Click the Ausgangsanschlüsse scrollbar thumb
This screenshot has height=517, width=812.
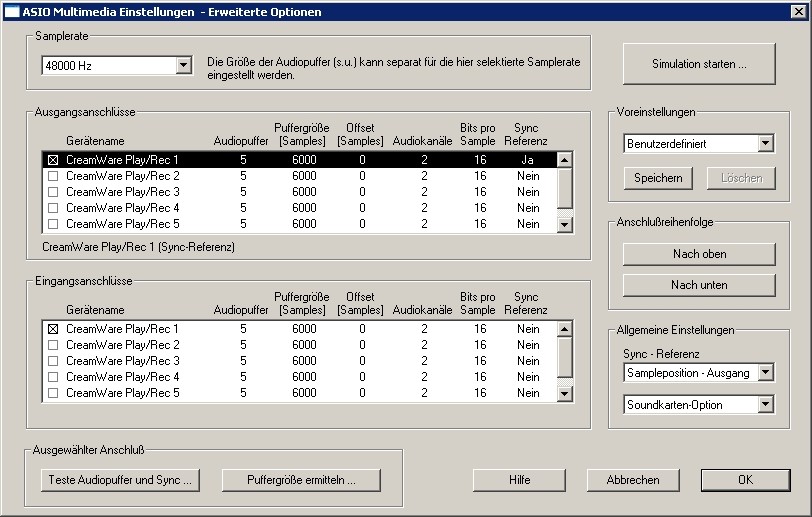tap(564, 188)
